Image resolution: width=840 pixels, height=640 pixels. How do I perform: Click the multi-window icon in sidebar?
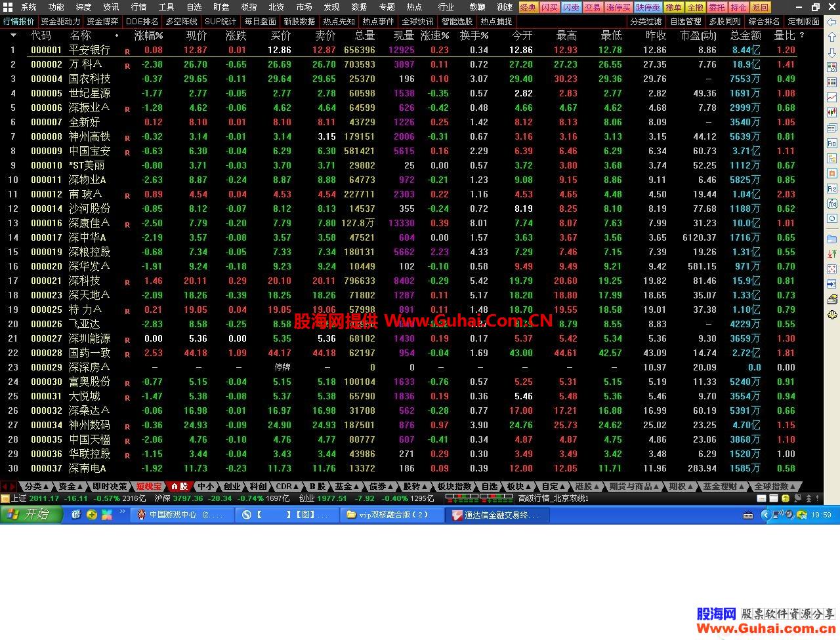point(831,127)
